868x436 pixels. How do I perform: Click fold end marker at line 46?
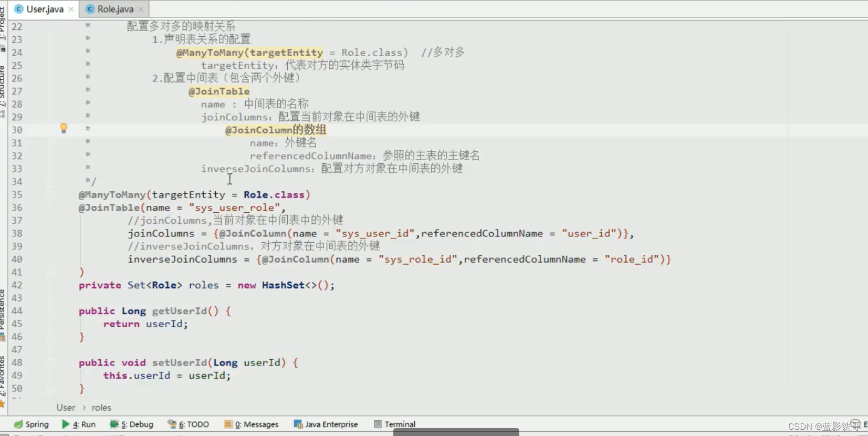[49, 337]
